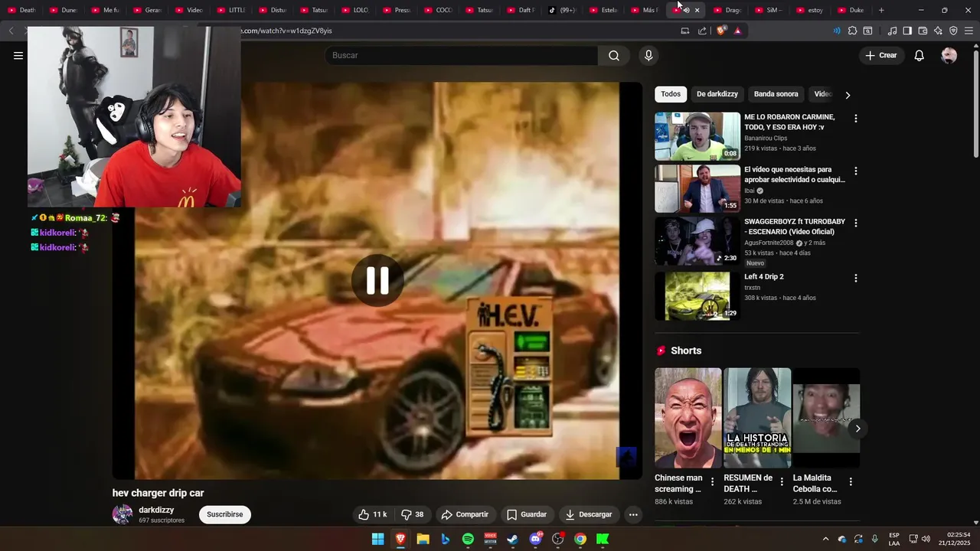
Task: Open options menu for 'Chinese man screaming' short
Action: (713, 481)
